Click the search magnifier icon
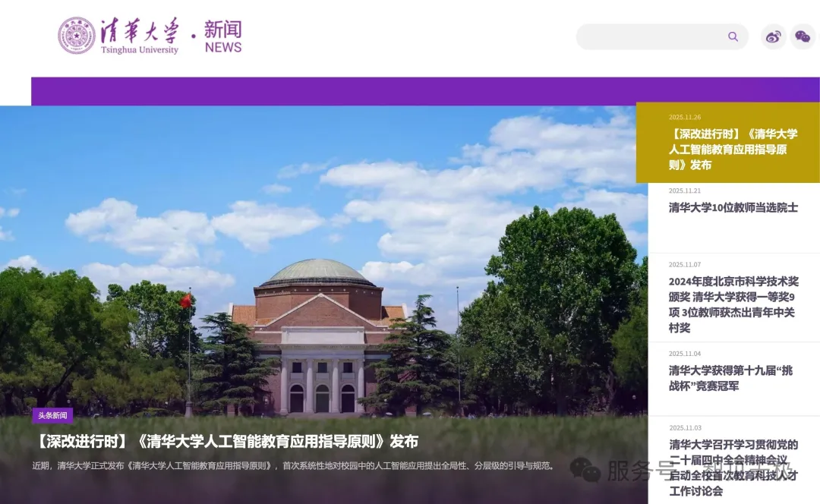The height and width of the screenshot is (504, 820). click(x=733, y=36)
